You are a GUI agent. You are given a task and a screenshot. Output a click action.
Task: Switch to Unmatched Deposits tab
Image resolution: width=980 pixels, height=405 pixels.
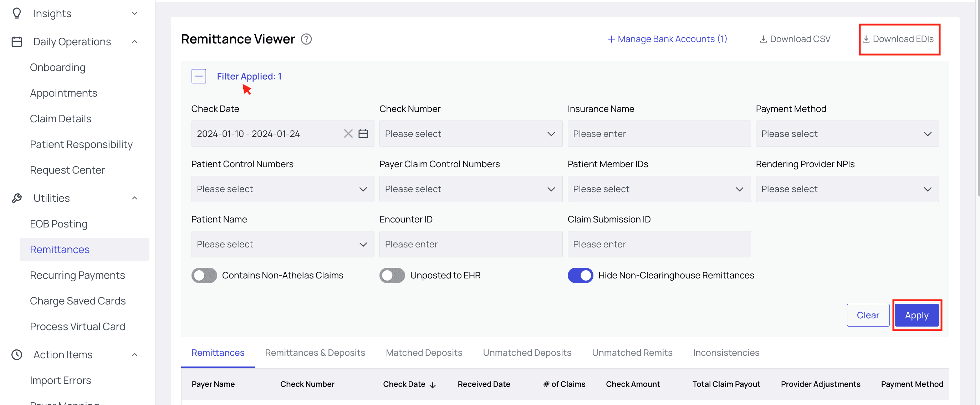click(527, 353)
